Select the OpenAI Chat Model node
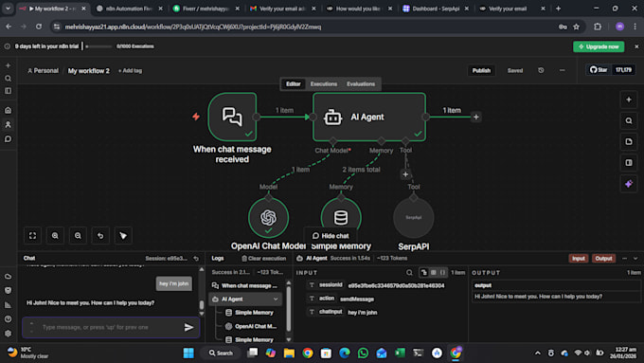The width and height of the screenshot is (644, 363). pos(268,217)
